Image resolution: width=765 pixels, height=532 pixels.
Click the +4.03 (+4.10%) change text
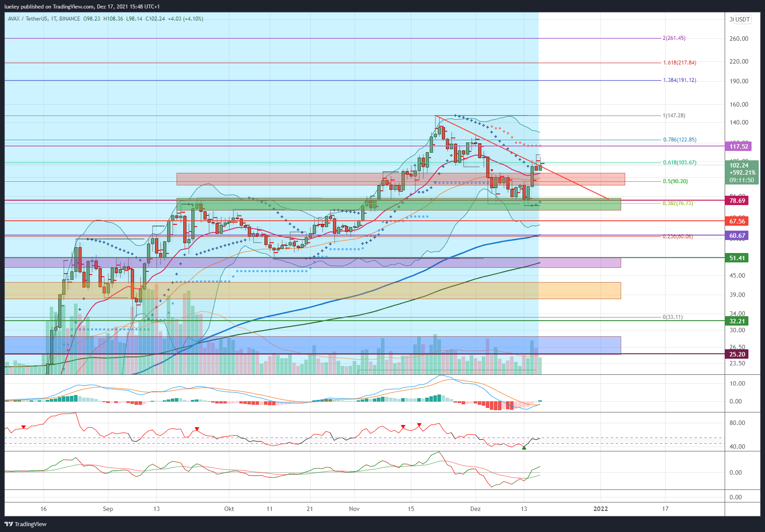(186, 19)
